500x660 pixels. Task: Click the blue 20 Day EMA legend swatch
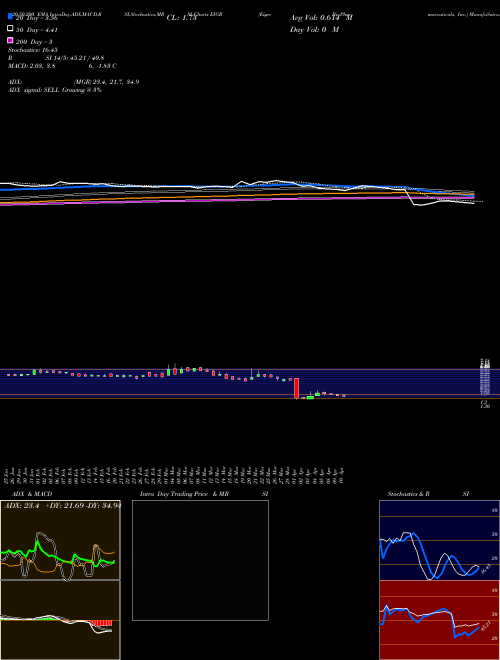pyautogui.click(x=10, y=16)
